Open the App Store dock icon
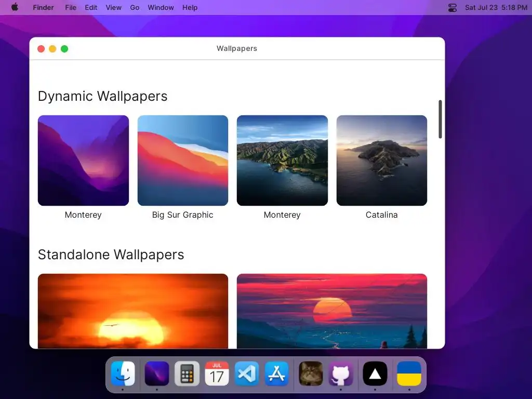The height and width of the screenshot is (399, 532). click(277, 374)
